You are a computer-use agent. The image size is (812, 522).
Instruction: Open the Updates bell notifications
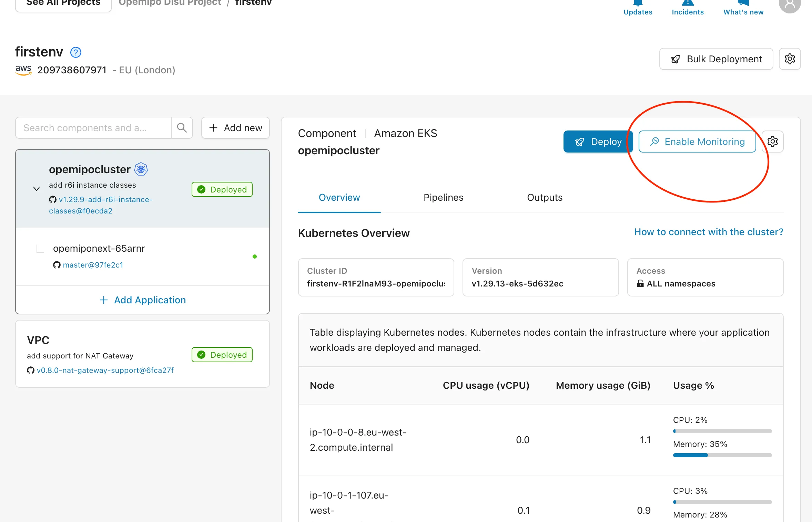[x=638, y=8]
